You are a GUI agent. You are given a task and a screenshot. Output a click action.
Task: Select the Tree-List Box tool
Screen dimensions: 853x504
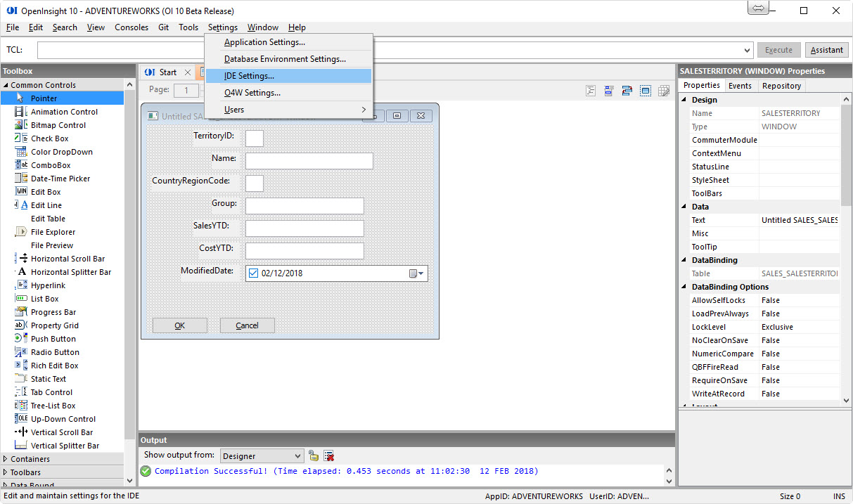62,406
